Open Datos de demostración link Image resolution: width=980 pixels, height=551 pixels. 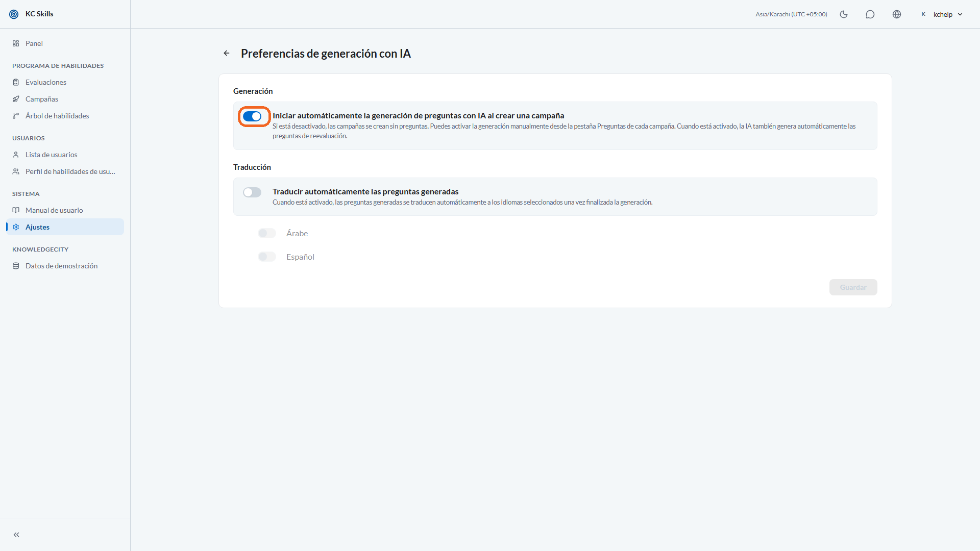65,266
